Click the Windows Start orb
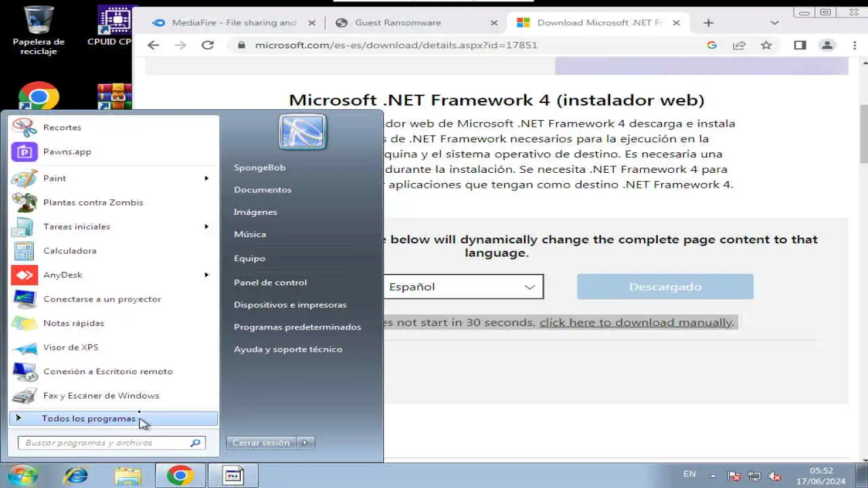 (22, 475)
